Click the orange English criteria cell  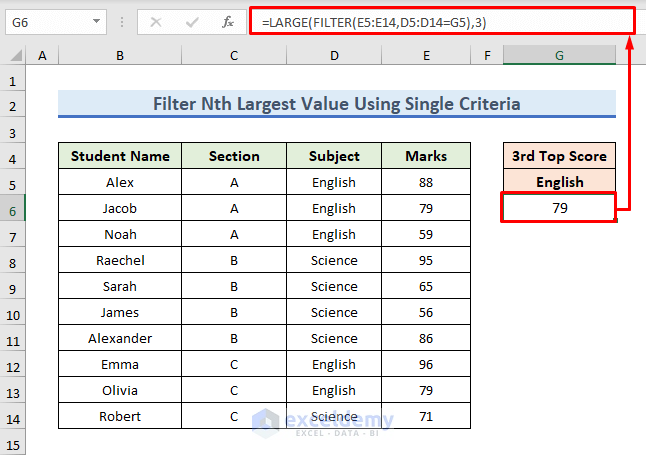point(559,182)
